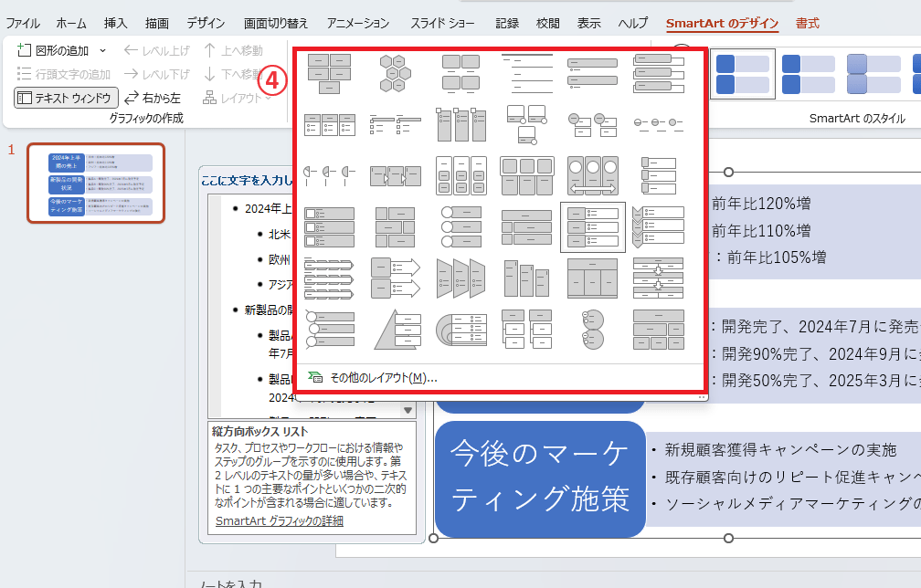This screenshot has width=921, height=588.
Task: Select the Detailed Process layout with arrows
Action: pyautogui.click(x=396, y=175)
